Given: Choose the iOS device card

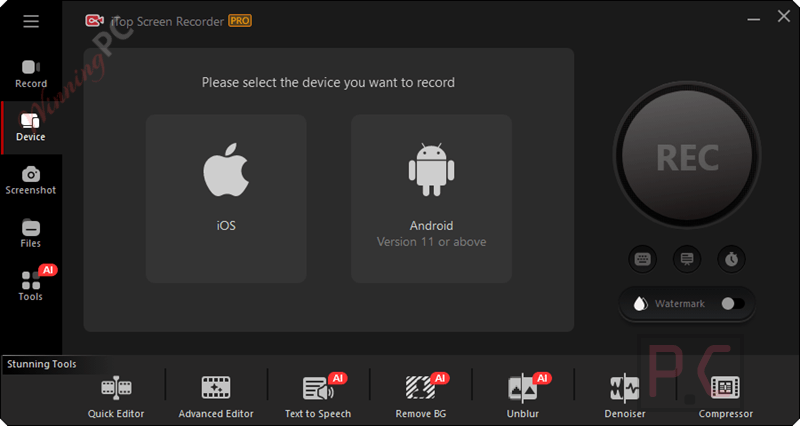Looking at the screenshot, I should click(226, 198).
